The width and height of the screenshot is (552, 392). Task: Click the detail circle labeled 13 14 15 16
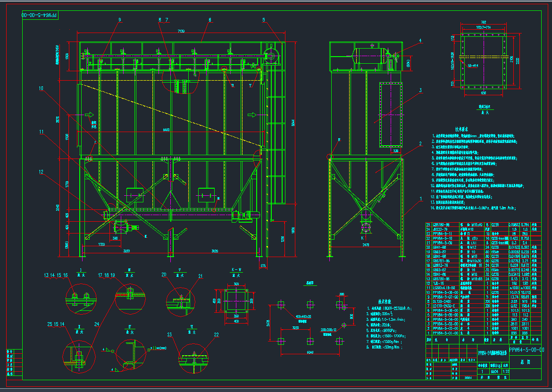pos(81,299)
